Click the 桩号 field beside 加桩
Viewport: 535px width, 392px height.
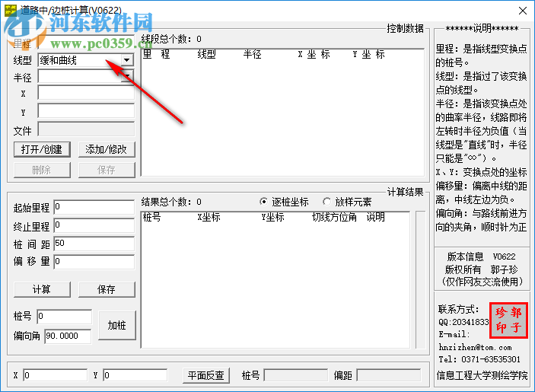click(64, 317)
